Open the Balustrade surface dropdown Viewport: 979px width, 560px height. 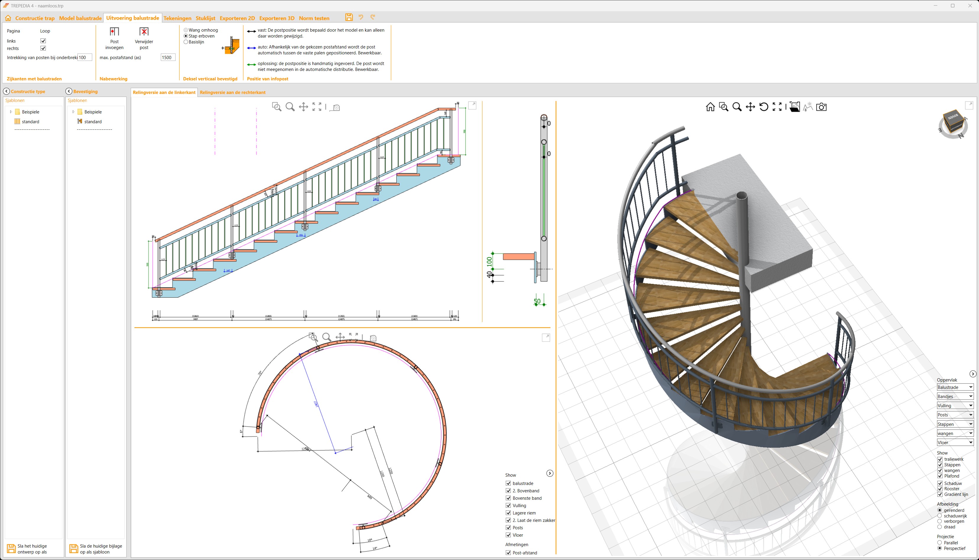tap(955, 387)
